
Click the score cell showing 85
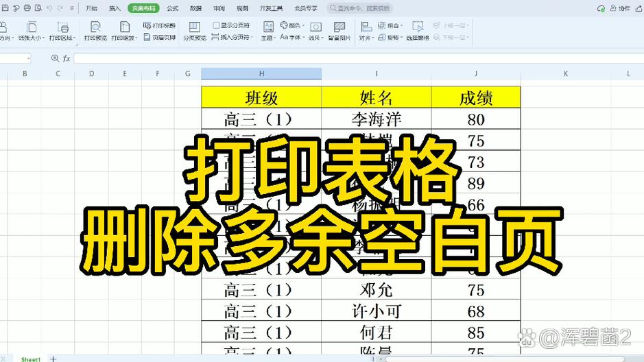[475, 333]
